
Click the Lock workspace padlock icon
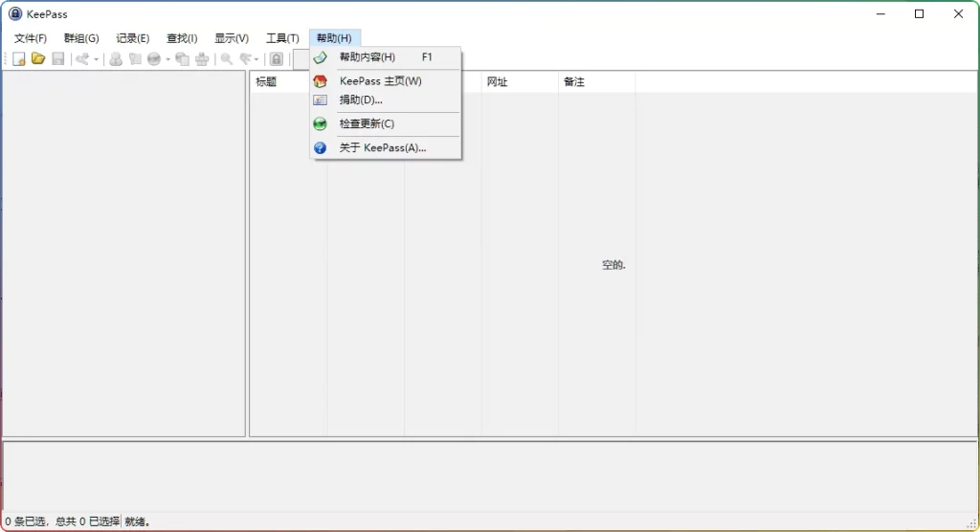click(x=277, y=58)
